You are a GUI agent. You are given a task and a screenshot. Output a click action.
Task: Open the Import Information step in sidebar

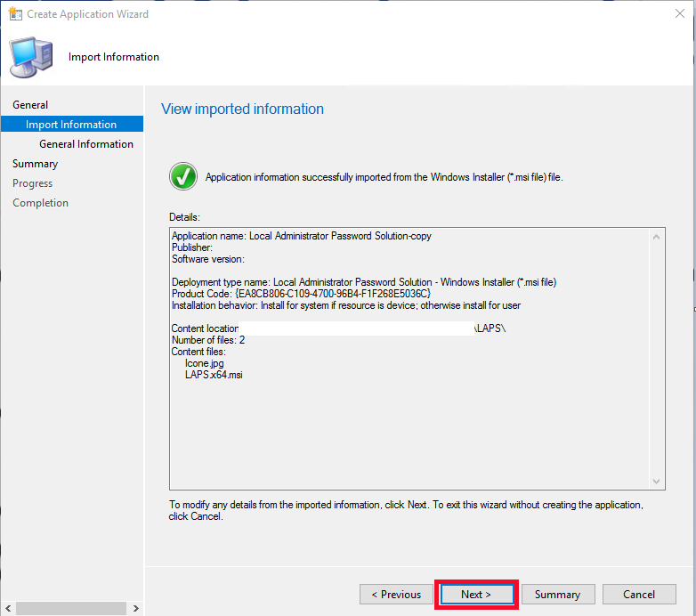click(71, 125)
